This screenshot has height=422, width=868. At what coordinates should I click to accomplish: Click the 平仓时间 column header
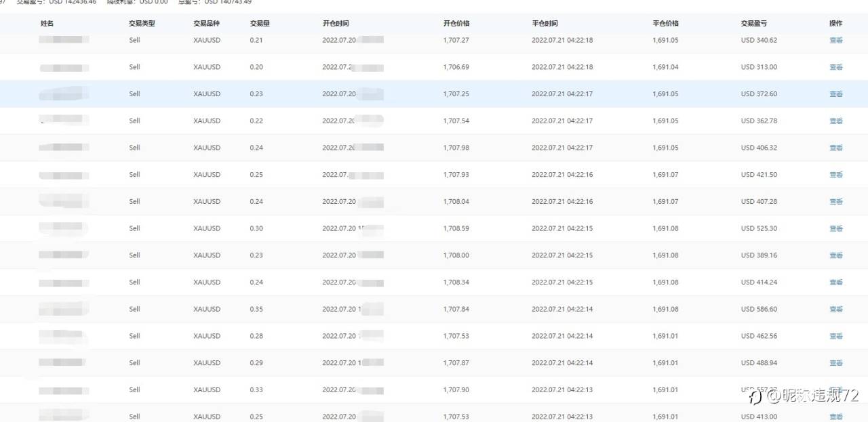(x=545, y=23)
